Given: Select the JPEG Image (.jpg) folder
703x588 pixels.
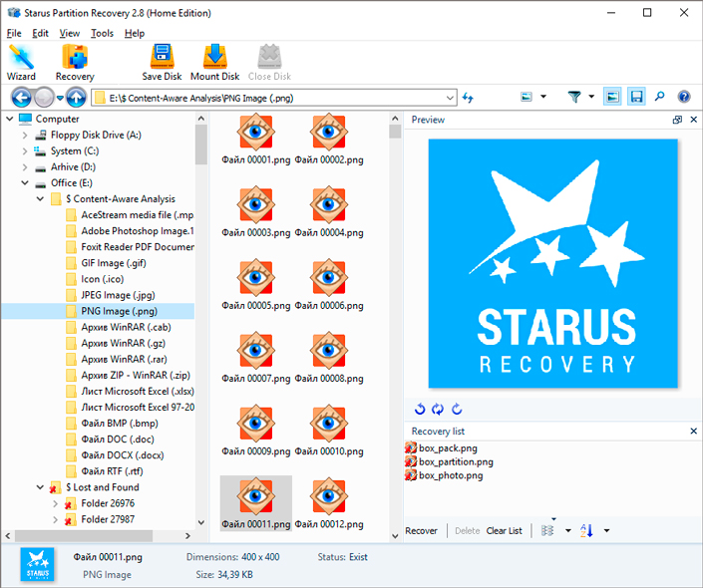Looking at the screenshot, I should [x=111, y=295].
